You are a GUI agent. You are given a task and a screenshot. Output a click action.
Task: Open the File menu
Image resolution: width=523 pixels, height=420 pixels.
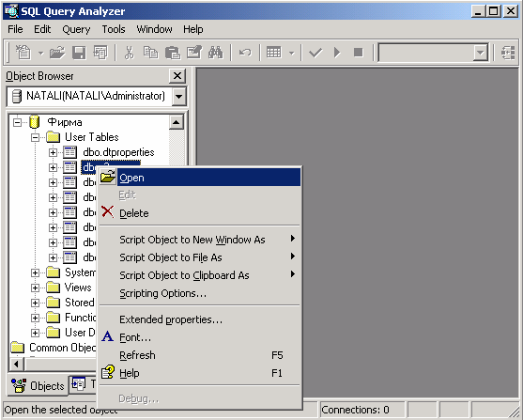pos(15,29)
